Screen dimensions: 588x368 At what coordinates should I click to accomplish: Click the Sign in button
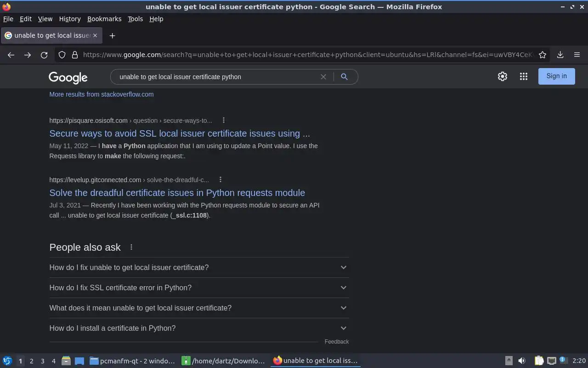pos(556,76)
